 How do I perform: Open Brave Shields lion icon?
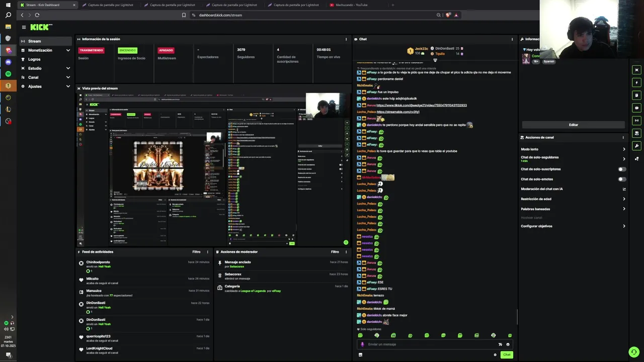click(x=448, y=15)
